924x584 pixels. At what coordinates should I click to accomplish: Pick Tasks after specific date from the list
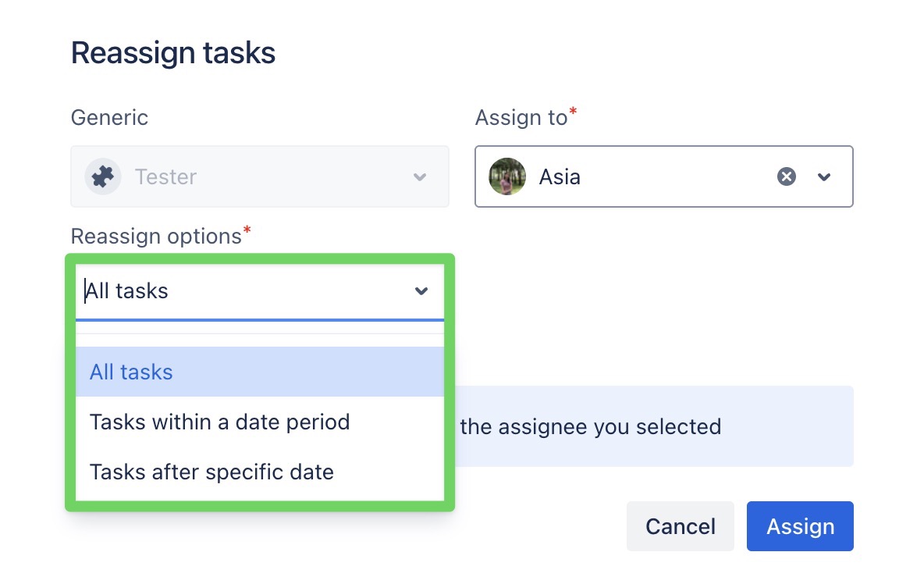pyautogui.click(x=211, y=472)
